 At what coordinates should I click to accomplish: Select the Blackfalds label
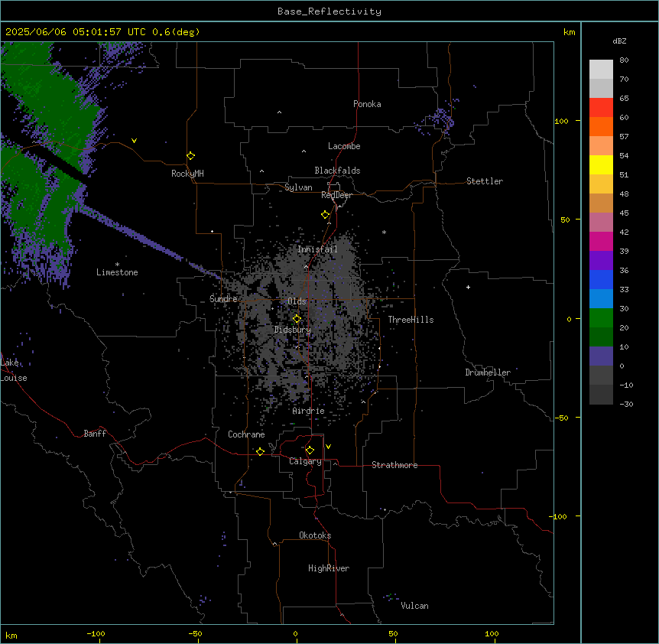[337, 171]
